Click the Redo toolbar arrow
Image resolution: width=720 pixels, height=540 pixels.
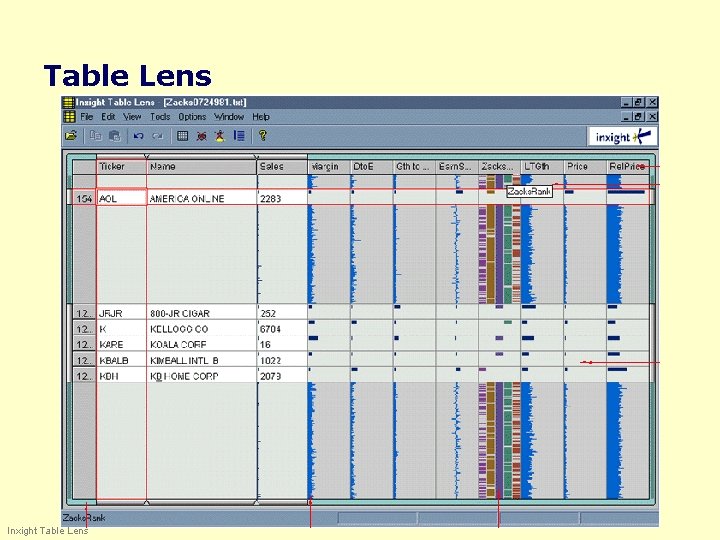[158, 136]
